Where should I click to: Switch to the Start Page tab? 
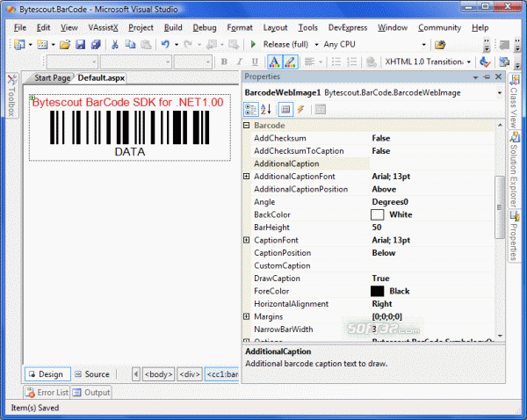coord(53,78)
